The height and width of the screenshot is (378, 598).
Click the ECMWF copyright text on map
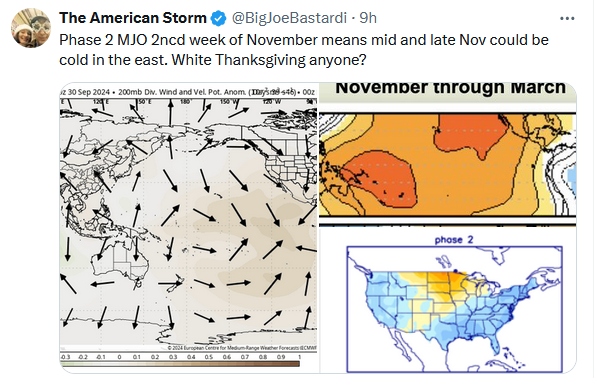[242, 348]
